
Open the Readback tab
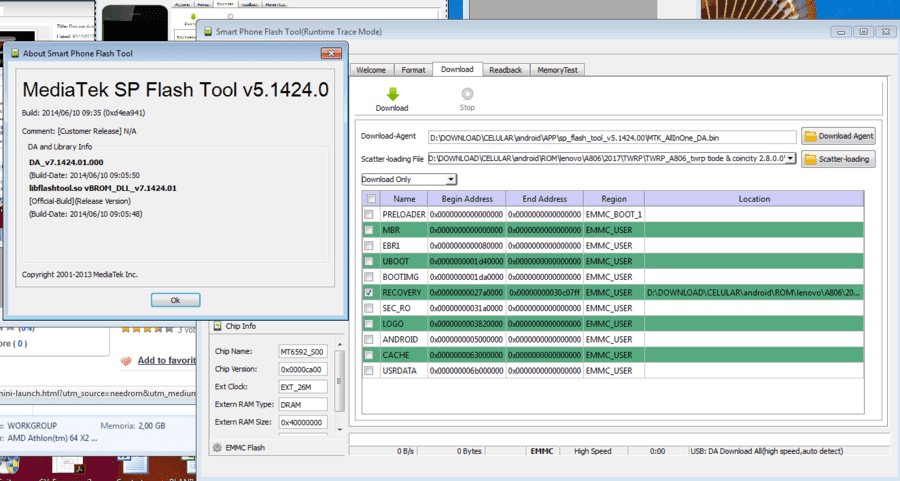[x=506, y=70]
